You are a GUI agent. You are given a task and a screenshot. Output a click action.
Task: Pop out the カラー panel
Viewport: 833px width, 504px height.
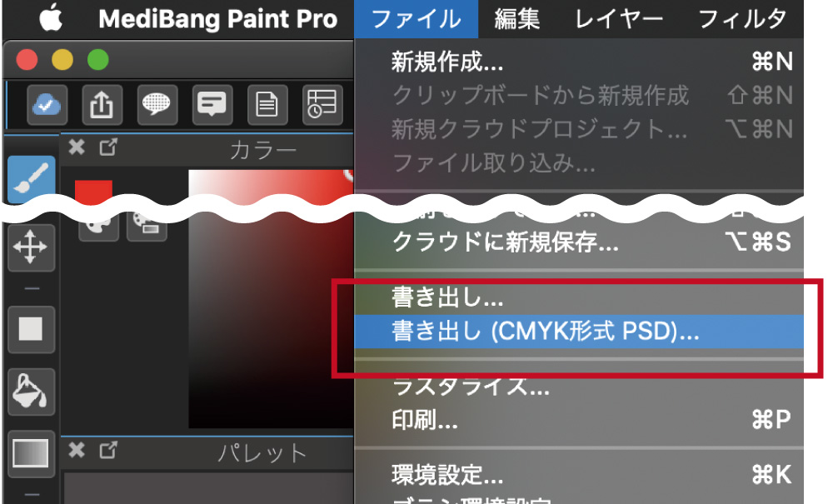[108, 147]
